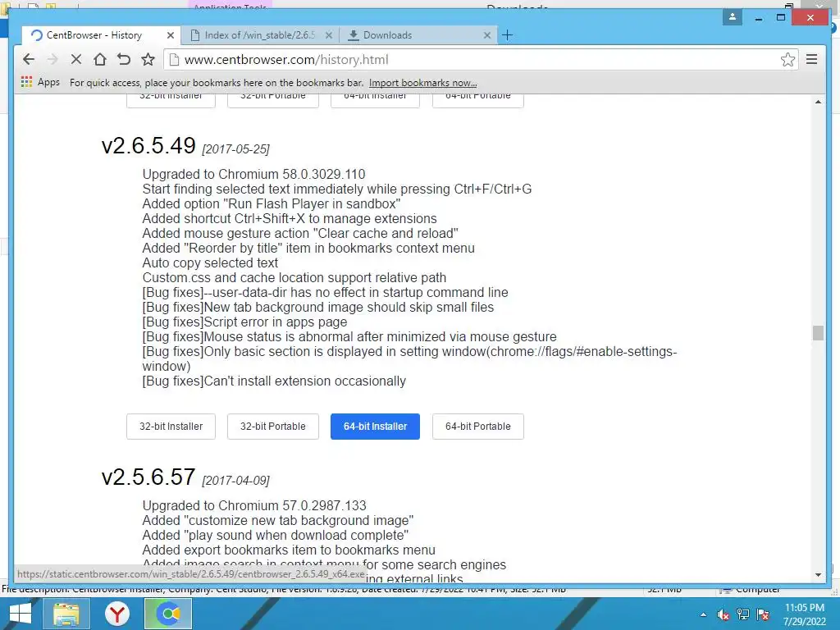
Task: Click the undo closed tab icon
Action: click(124, 59)
